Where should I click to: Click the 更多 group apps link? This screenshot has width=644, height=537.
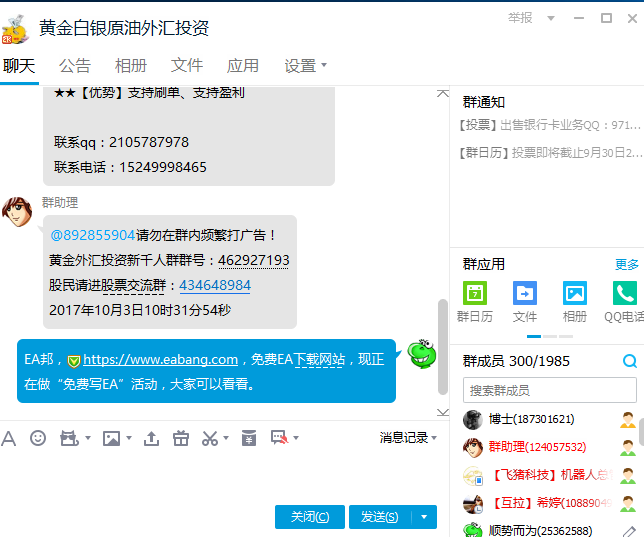click(x=627, y=265)
